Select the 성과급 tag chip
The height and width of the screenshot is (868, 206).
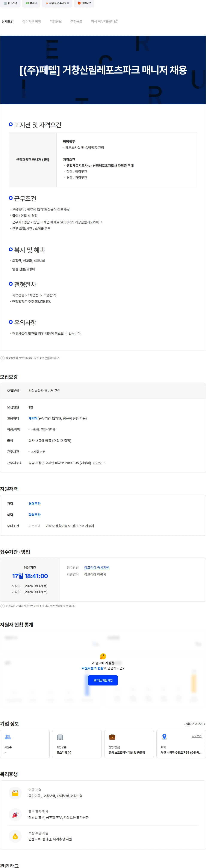(x=31, y=3)
